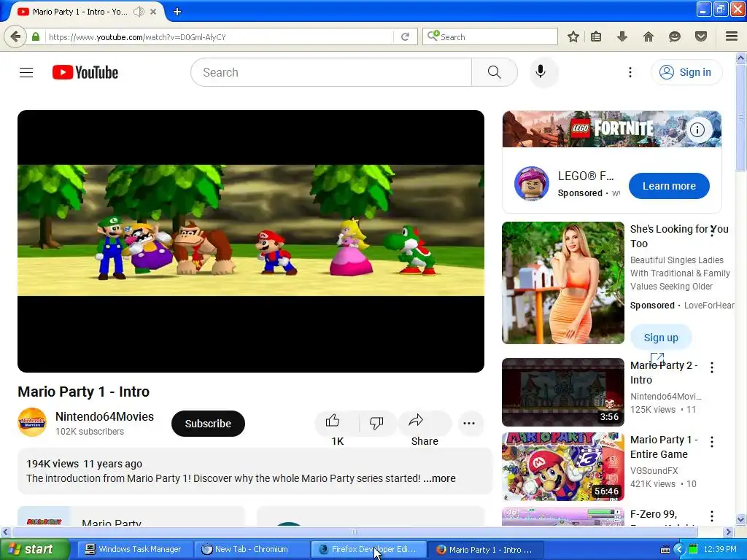This screenshot has width=747, height=560.
Task: Open options for She's Looking for You ad
Action: [x=712, y=231]
